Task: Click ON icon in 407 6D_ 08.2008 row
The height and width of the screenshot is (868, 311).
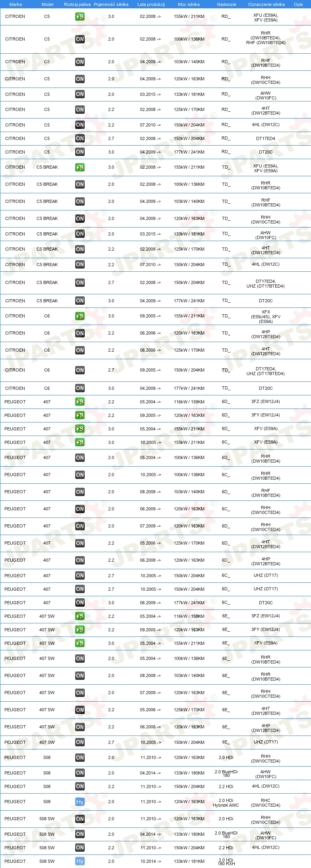Action: (80, 492)
